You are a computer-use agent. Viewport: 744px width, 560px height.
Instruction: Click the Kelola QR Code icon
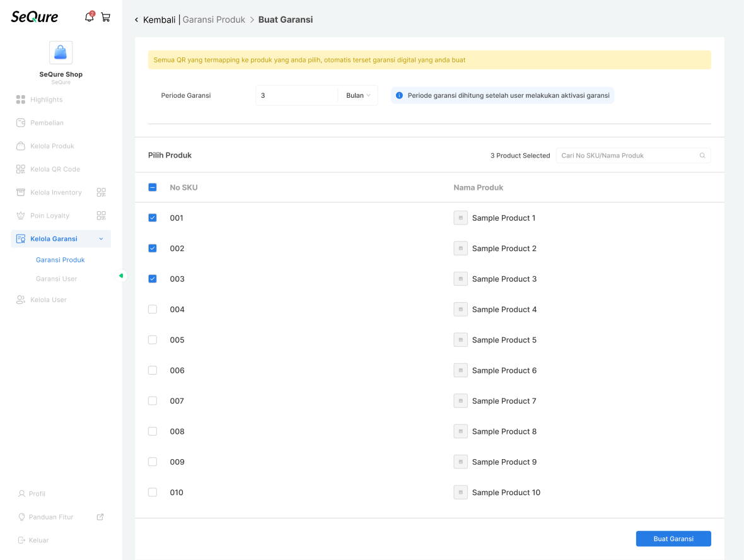(x=20, y=169)
